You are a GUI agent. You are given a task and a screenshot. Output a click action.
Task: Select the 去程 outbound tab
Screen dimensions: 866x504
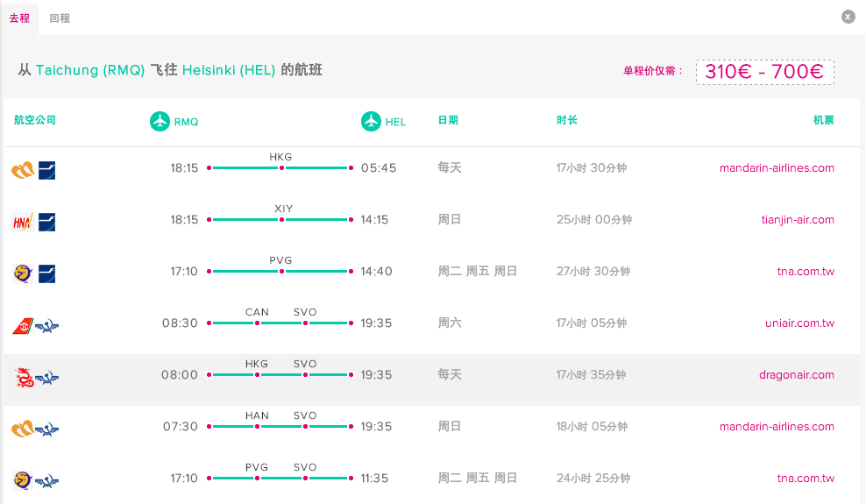tap(19, 18)
